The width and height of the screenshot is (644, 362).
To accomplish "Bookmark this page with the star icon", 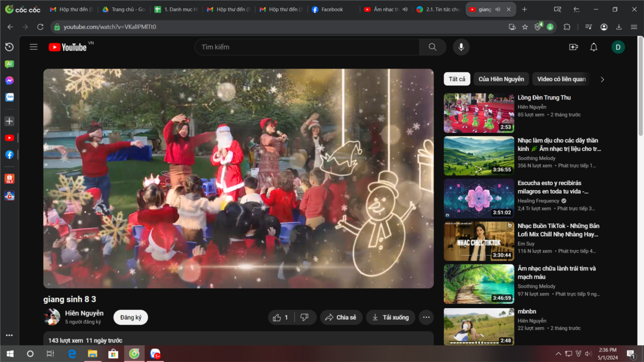I will (525, 27).
